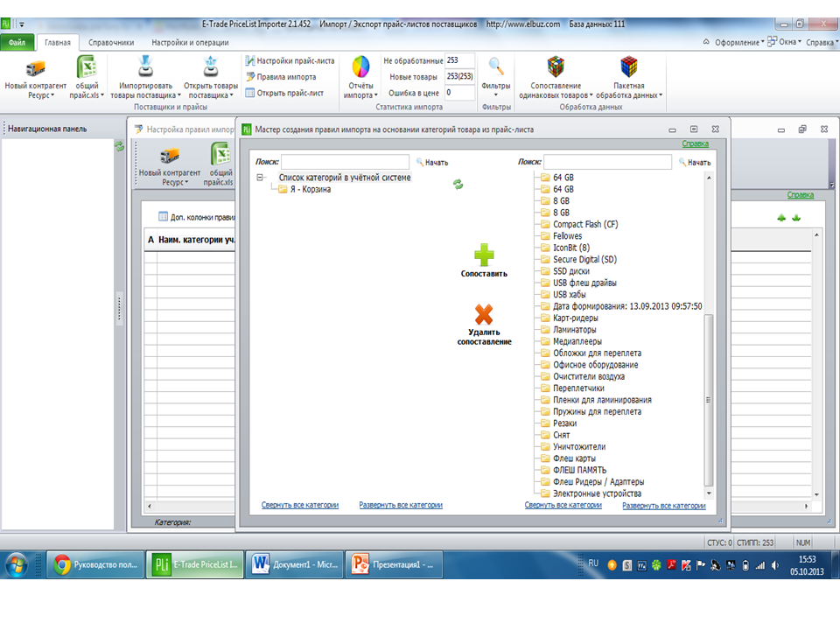Viewport: 840px width, 630px height.
Task: Click the Справка link in the wizard dialog
Action: [696, 143]
